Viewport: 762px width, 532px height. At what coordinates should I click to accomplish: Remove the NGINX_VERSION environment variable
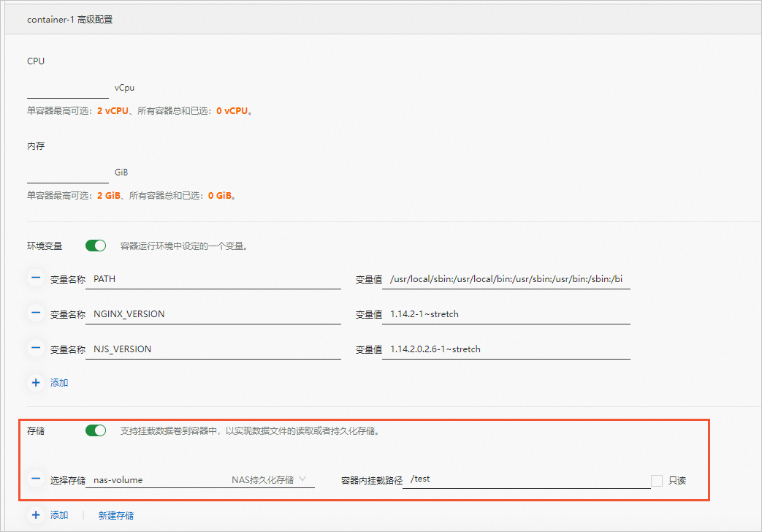(36, 313)
